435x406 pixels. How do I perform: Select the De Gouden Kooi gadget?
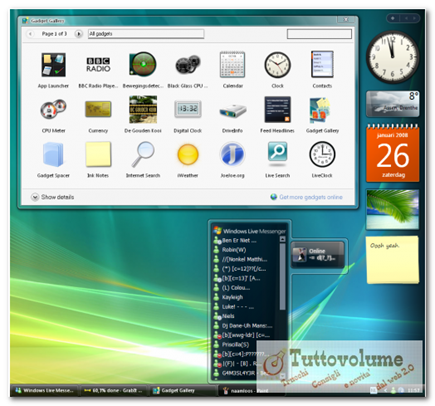coord(143,109)
